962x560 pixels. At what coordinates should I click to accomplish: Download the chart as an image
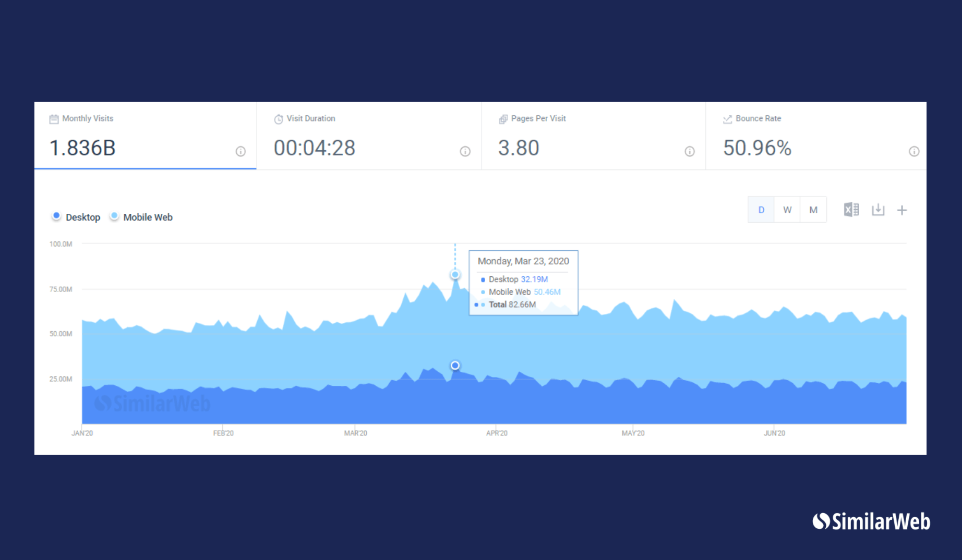(x=878, y=210)
